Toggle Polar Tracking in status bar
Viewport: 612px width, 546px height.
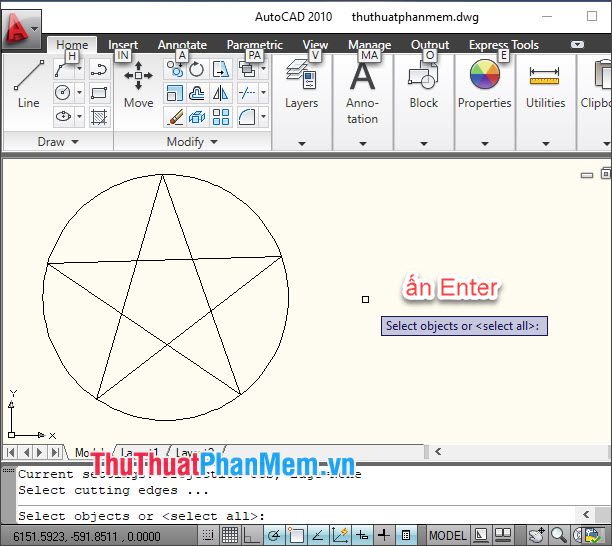click(x=274, y=535)
